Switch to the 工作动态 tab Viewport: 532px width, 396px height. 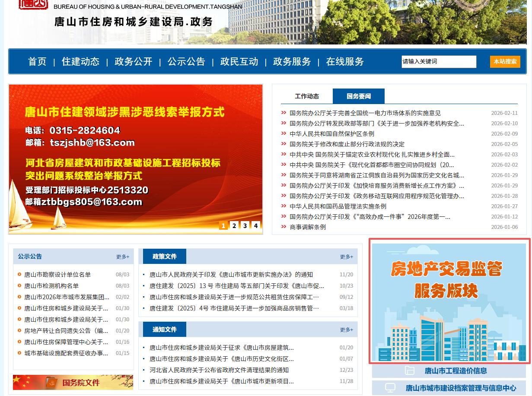307,96
